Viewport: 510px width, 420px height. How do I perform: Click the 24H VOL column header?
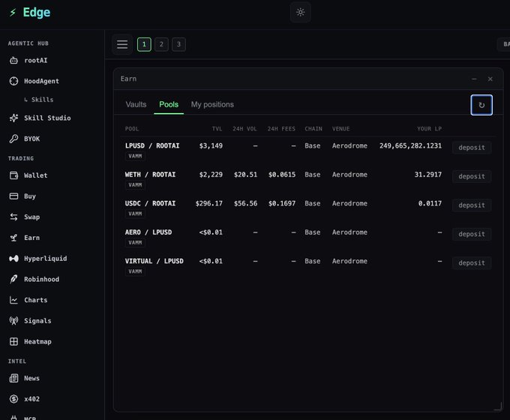tap(244, 129)
